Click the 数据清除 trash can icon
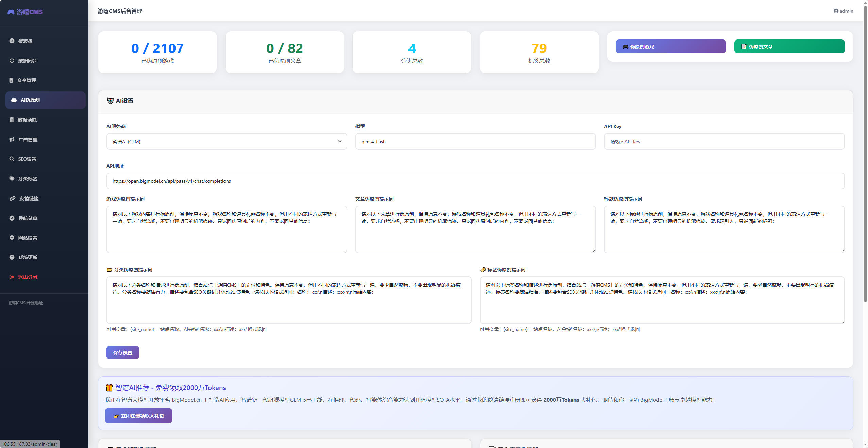This screenshot has width=868, height=448. 12,120
